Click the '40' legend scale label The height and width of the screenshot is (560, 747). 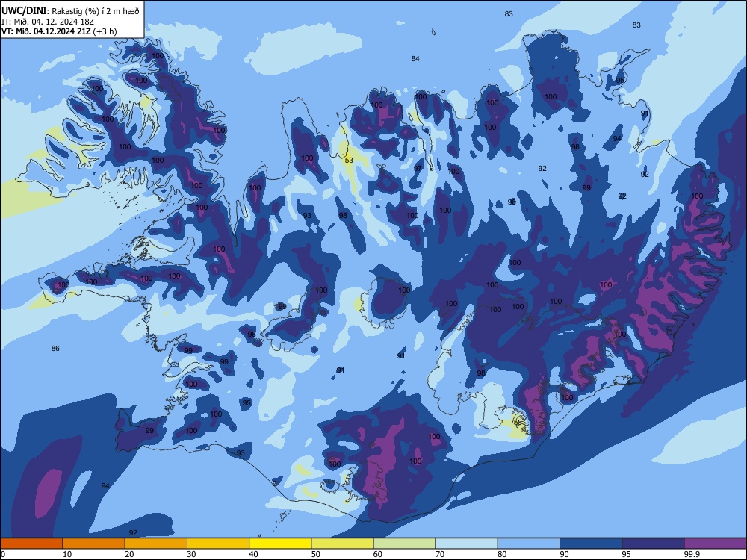click(254, 554)
